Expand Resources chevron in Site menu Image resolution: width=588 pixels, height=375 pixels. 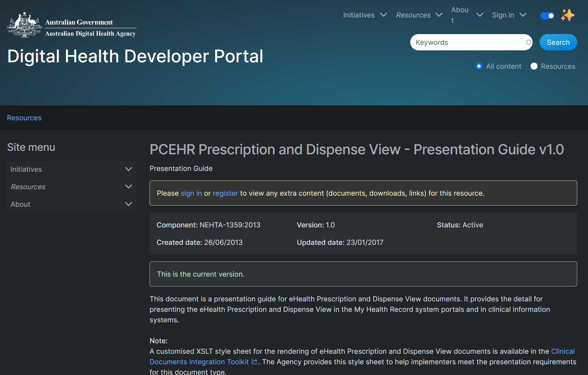[x=128, y=187]
